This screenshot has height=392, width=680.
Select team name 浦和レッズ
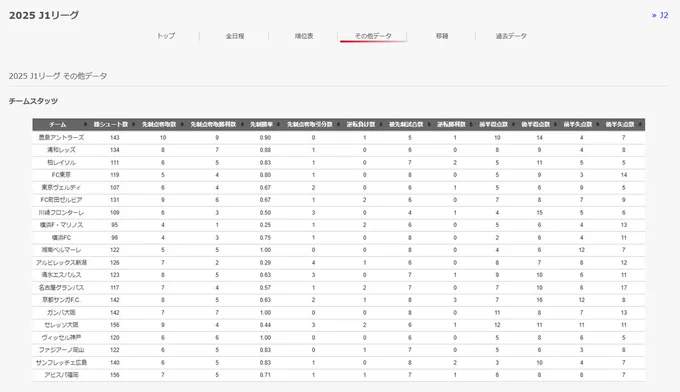click(61, 150)
